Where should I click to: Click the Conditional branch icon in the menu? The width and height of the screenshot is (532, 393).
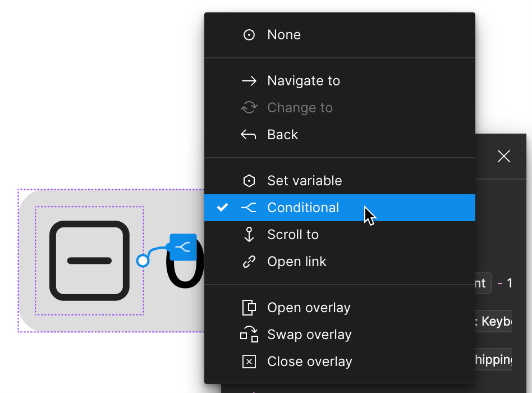click(x=249, y=207)
